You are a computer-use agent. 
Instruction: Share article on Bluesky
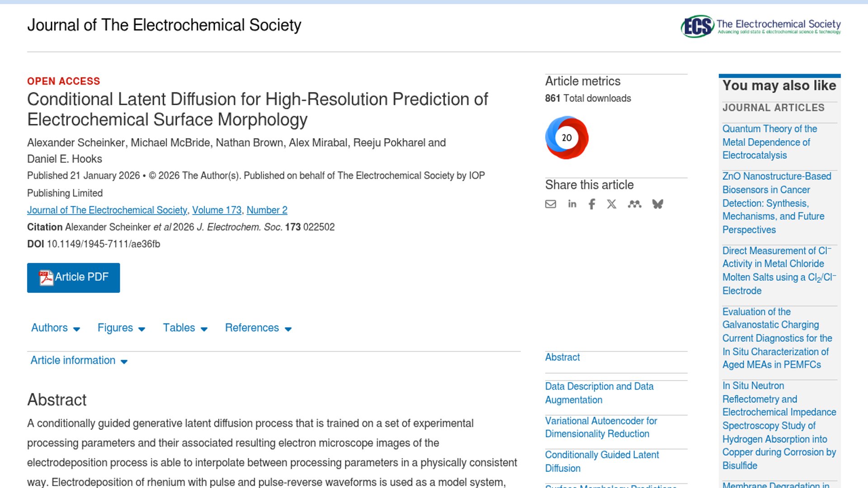pyautogui.click(x=657, y=204)
